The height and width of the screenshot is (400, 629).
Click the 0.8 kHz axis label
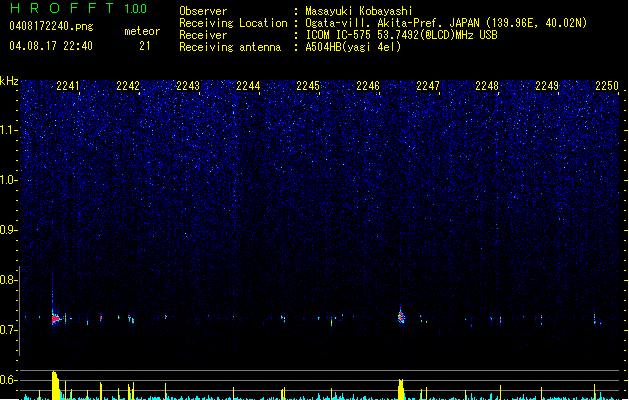[9, 280]
